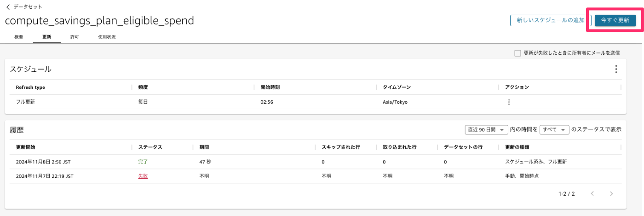Screen dimensions: 644x216
Task: Open action menu for the フル更新 schedule
Action: (x=509, y=102)
